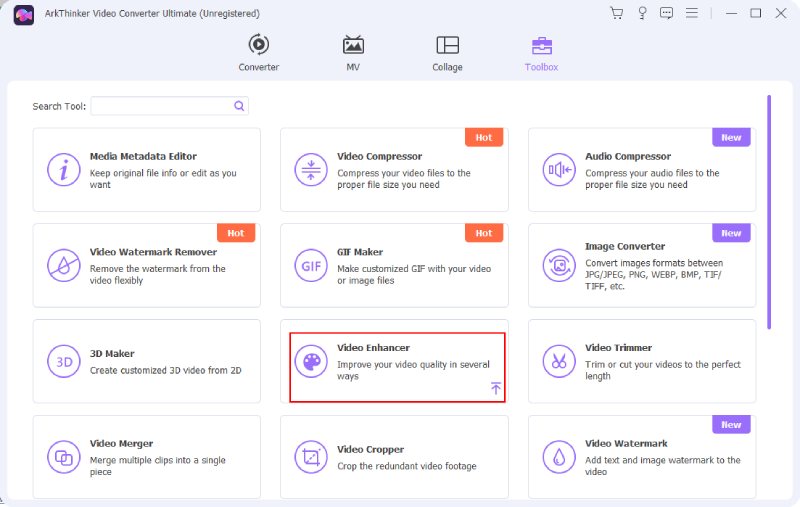Click "Compress your audio files" description

coord(652,179)
